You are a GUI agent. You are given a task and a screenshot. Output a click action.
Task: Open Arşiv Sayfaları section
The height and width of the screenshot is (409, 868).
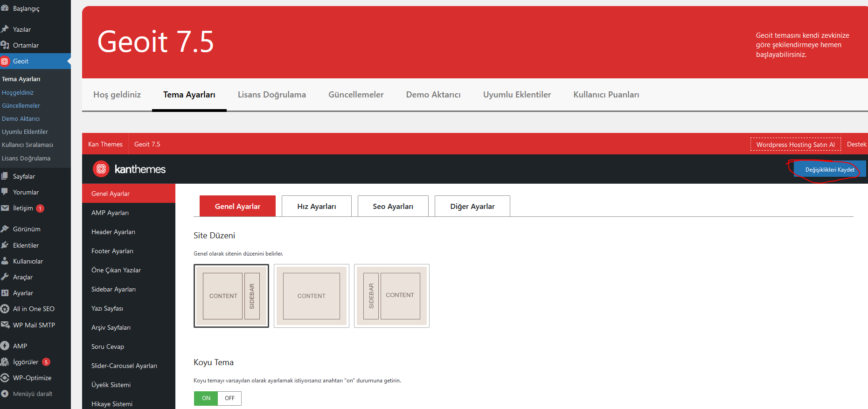click(129, 327)
